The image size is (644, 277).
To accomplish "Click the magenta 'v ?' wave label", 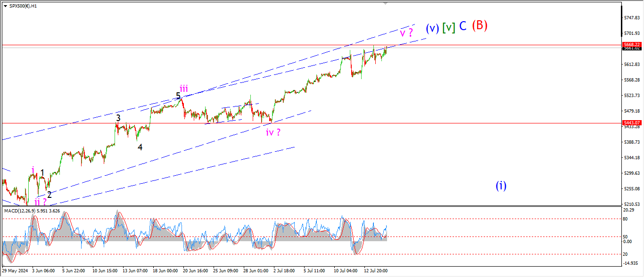I will (406, 33).
